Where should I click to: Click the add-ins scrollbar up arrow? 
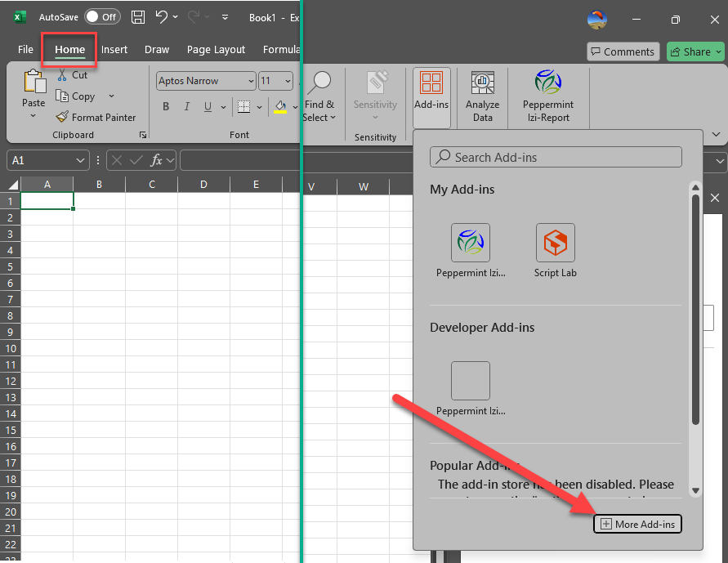coord(695,187)
